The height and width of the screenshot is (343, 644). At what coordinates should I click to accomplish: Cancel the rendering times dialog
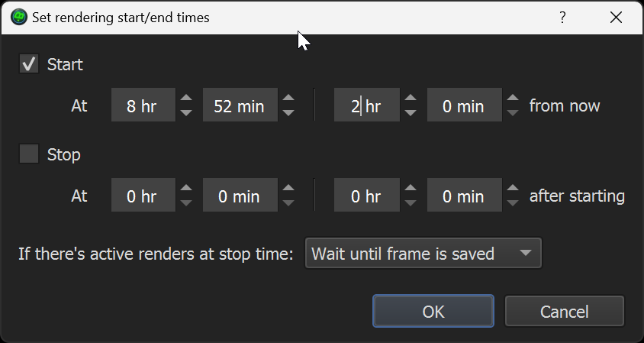[x=565, y=312]
